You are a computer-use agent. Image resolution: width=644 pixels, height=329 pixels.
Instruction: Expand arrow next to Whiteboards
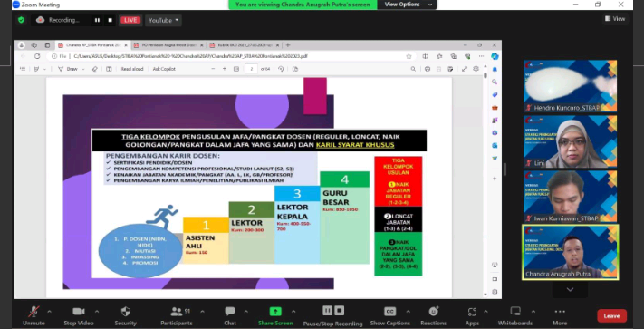click(x=533, y=312)
